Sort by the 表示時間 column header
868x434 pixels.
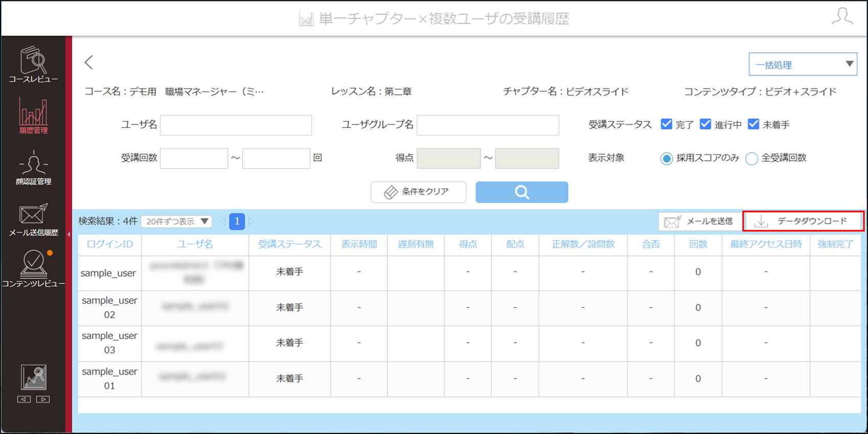(x=359, y=244)
